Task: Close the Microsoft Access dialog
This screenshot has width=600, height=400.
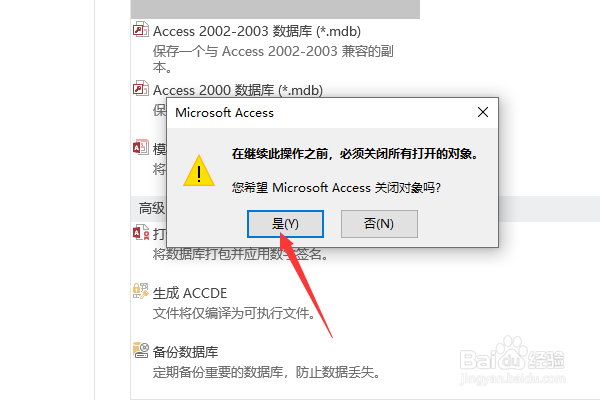Action: pyautogui.click(x=483, y=112)
